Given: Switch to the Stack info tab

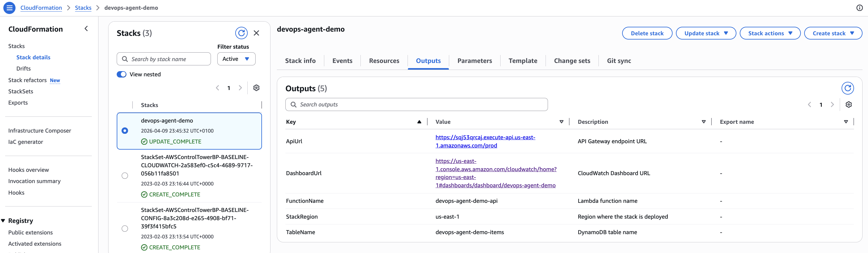Looking at the screenshot, I should pos(300,61).
